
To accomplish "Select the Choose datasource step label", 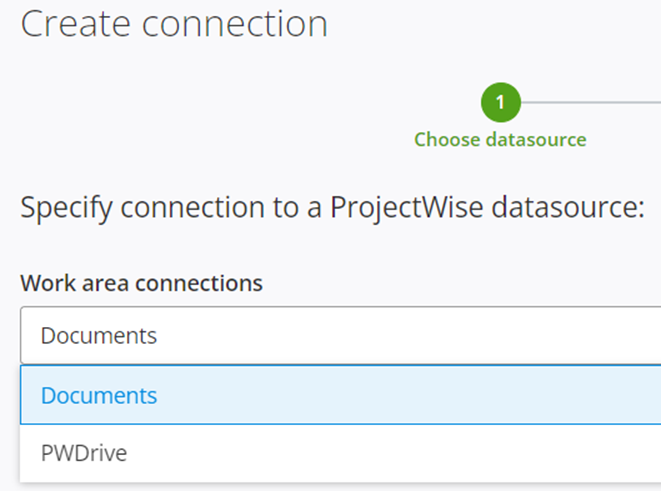I will coord(500,140).
